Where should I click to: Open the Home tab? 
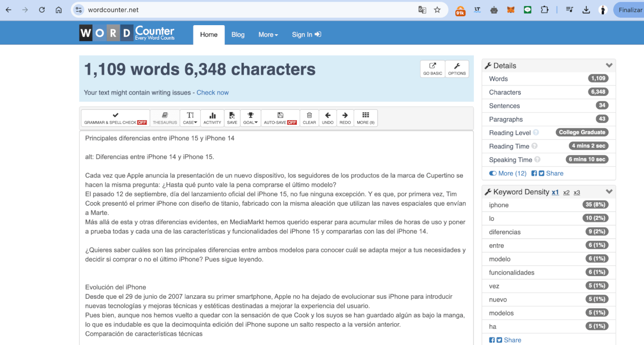[209, 35]
